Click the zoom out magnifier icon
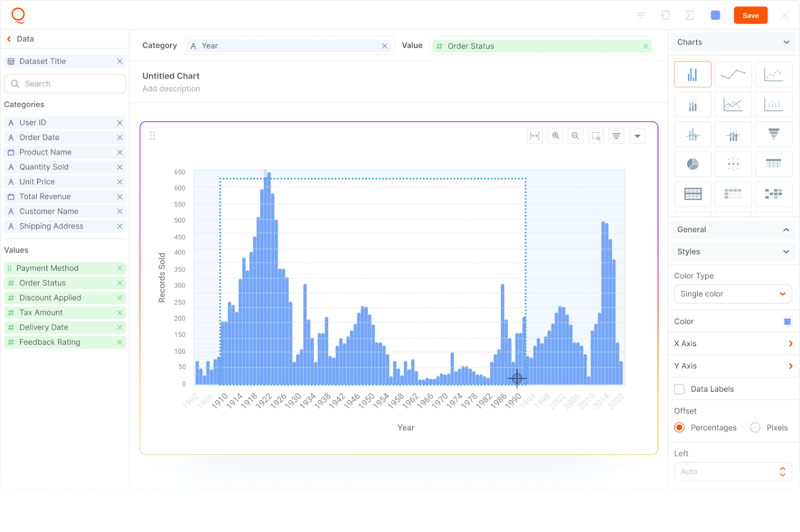 [x=575, y=136]
